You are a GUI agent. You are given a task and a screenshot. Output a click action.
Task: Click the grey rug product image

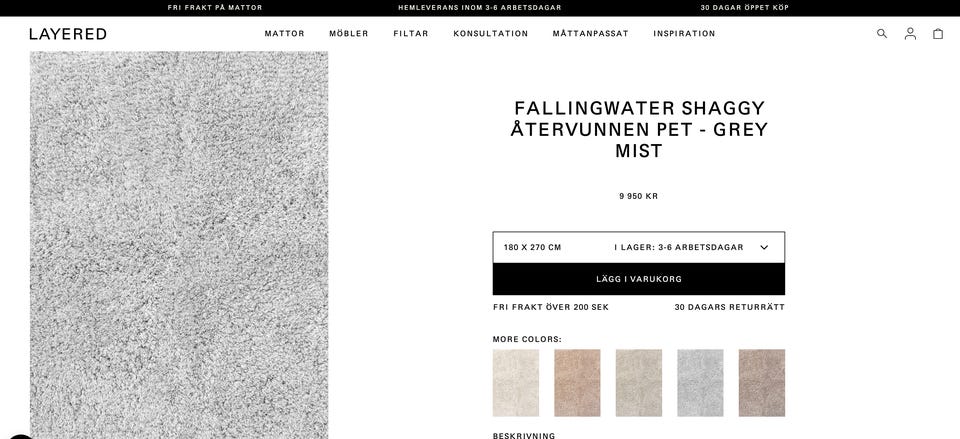pos(179,245)
